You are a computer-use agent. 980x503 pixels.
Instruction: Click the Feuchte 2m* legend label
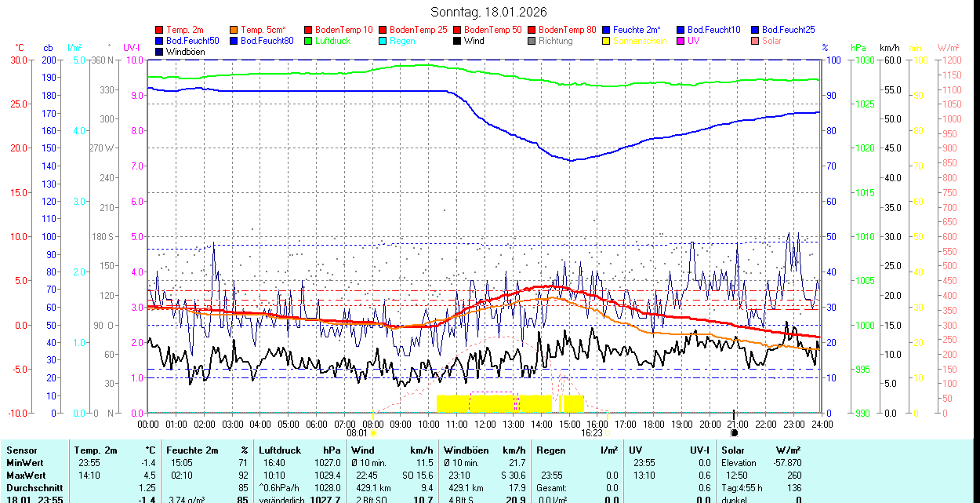pyautogui.click(x=637, y=30)
